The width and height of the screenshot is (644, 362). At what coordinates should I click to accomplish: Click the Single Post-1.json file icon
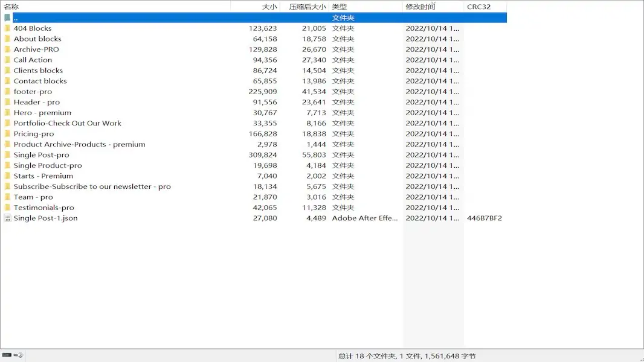(7, 218)
